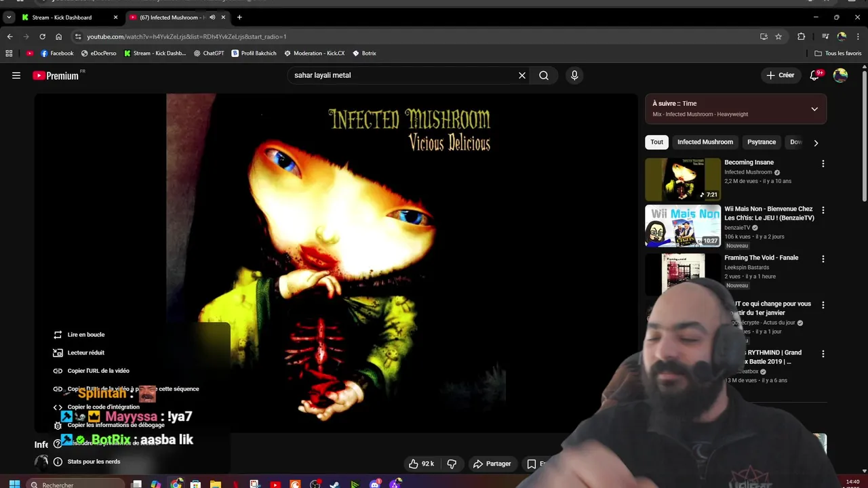Mute the Infected Mushroom tab audio
Viewport: 868px width, 488px height.
click(x=212, y=17)
